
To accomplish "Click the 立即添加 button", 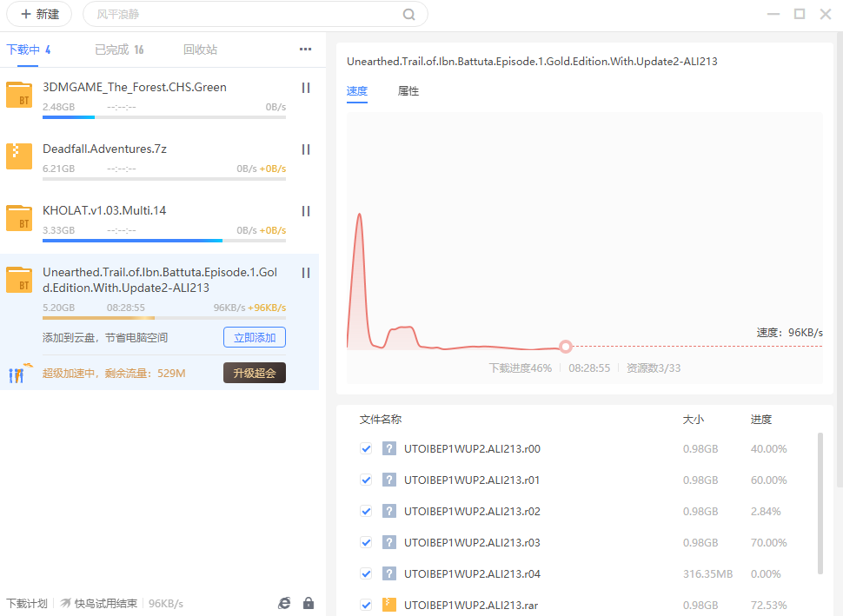I will coord(254,337).
